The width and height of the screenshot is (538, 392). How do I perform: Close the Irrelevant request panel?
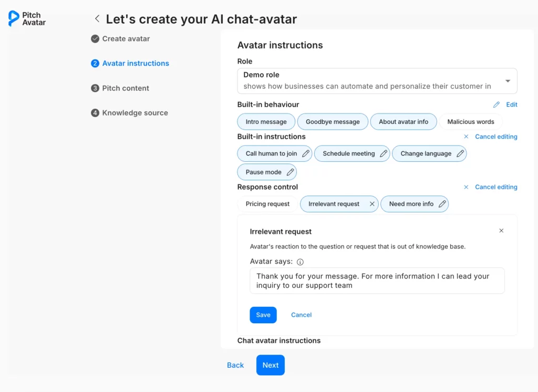501,231
